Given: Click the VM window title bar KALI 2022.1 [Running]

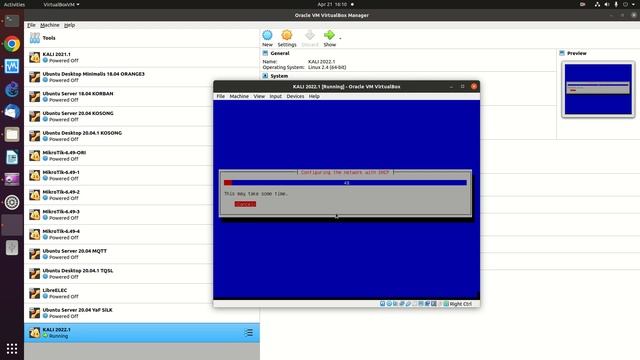Looking at the screenshot, I should pyautogui.click(x=346, y=87).
